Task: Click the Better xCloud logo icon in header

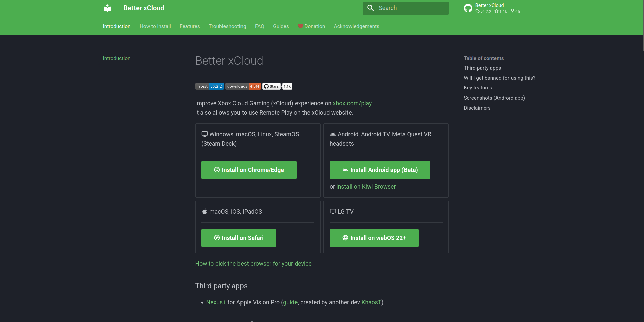Action: pos(107,8)
